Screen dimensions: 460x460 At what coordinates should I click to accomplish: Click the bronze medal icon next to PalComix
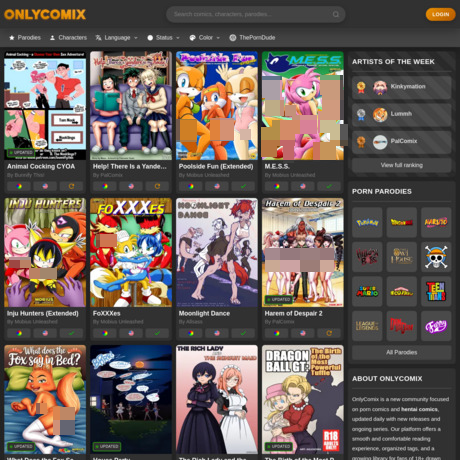[x=361, y=142]
